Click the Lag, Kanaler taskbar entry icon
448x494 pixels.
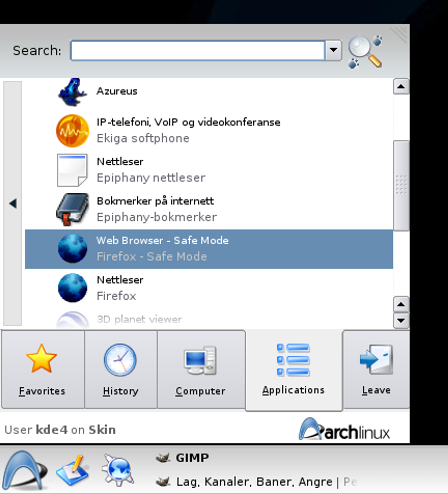[163, 482]
